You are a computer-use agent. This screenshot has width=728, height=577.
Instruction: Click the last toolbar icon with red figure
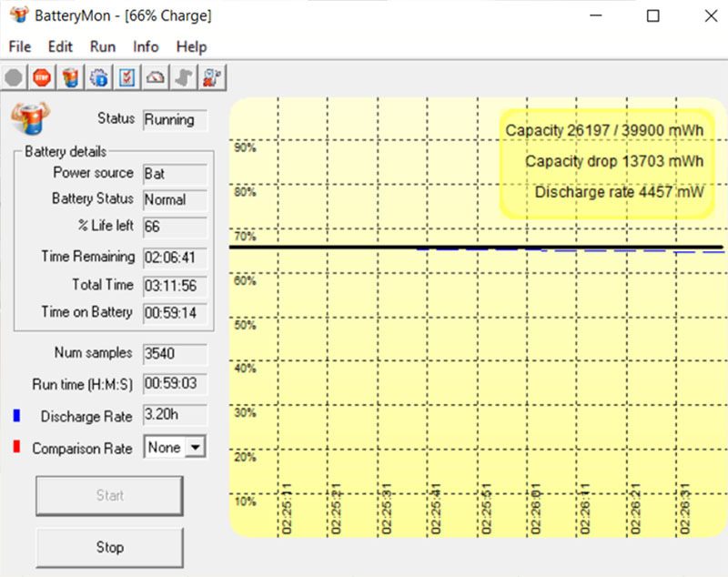(x=213, y=78)
